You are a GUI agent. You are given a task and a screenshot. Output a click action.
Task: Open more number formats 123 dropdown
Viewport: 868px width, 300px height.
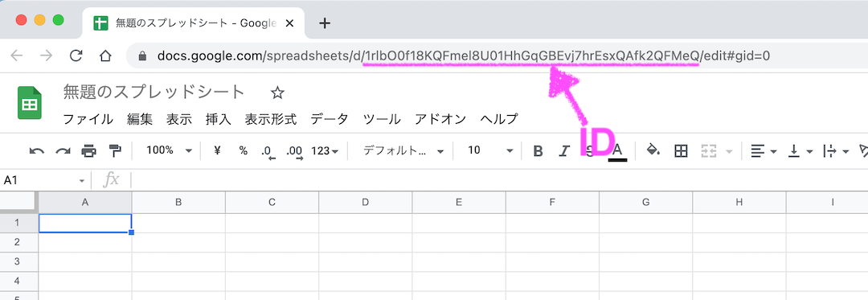click(325, 151)
